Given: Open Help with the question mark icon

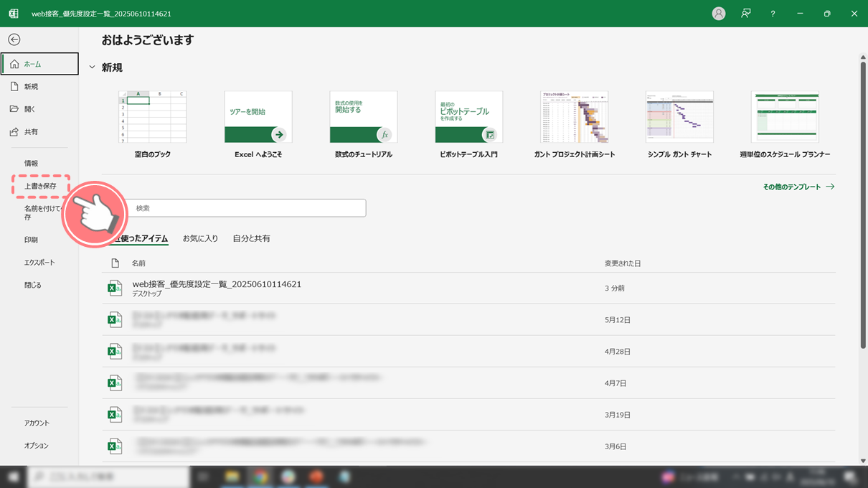Looking at the screenshot, I should [x=773, y=14].
